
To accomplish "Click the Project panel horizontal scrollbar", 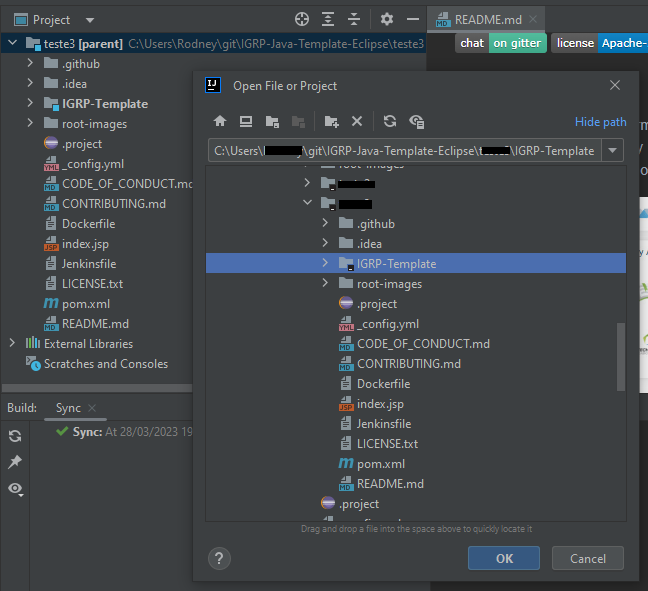I will (97, 388).
